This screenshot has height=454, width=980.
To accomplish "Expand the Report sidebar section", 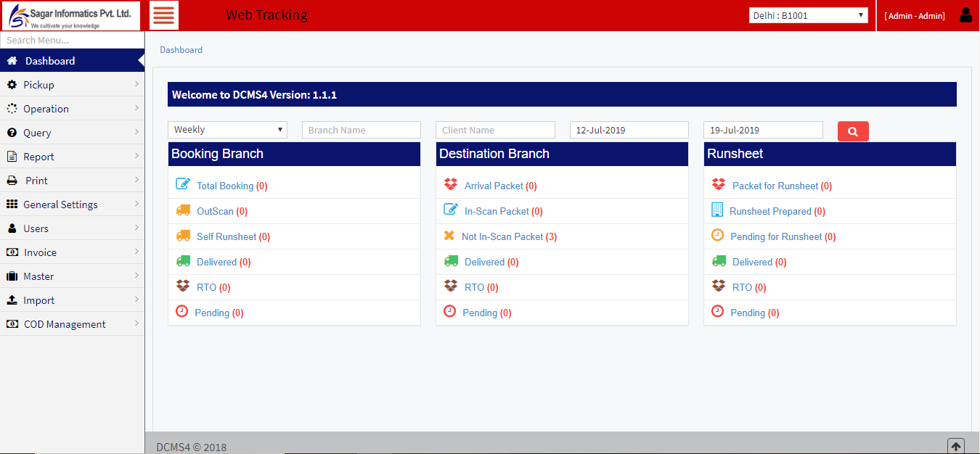I will (39, 156).
